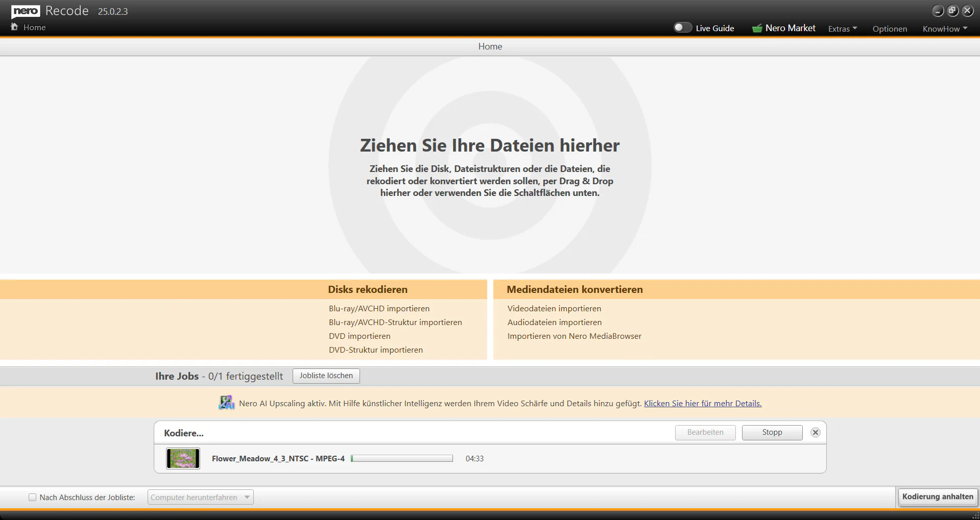Remove the job with the round X icon
Viewport: 980px width, 520px height.
click(x=816, y=432)
